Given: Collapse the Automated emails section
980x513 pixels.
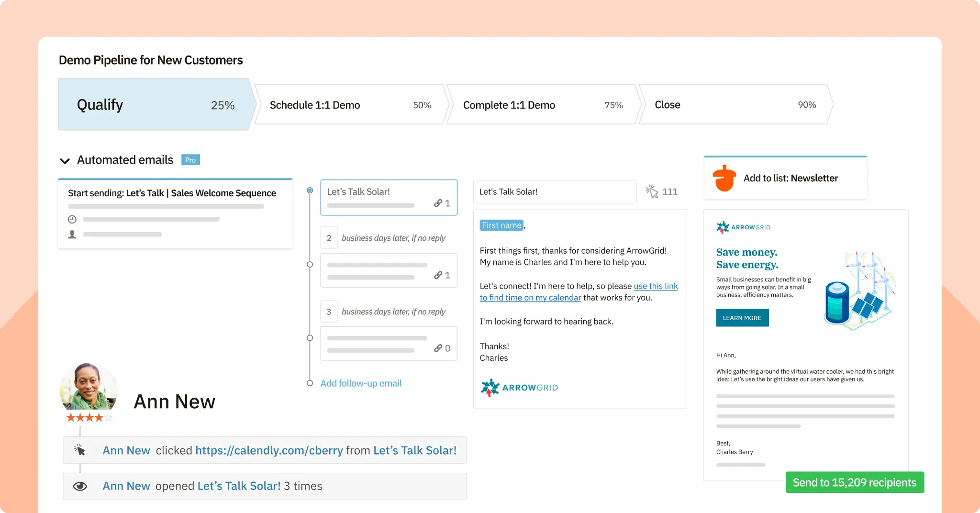Looking at the screenshot, I should 65,160.
